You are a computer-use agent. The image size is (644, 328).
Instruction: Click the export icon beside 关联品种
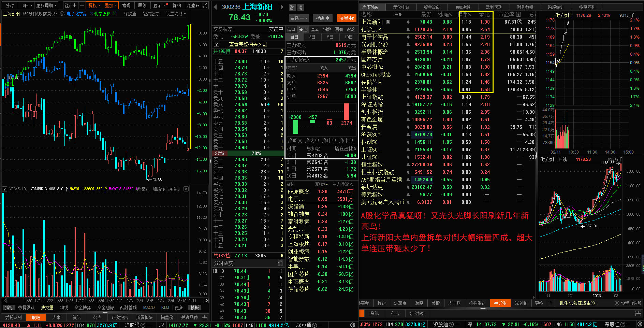204,317
